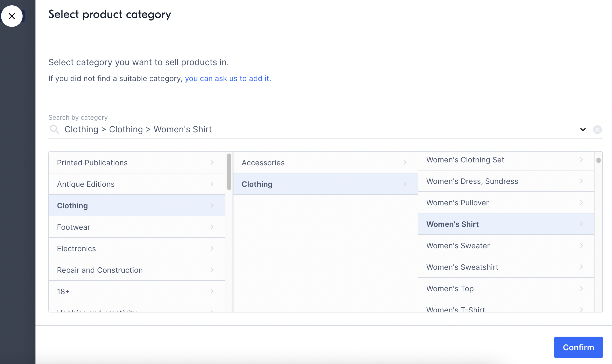Close the Select product category dialog

click(12, 16)
